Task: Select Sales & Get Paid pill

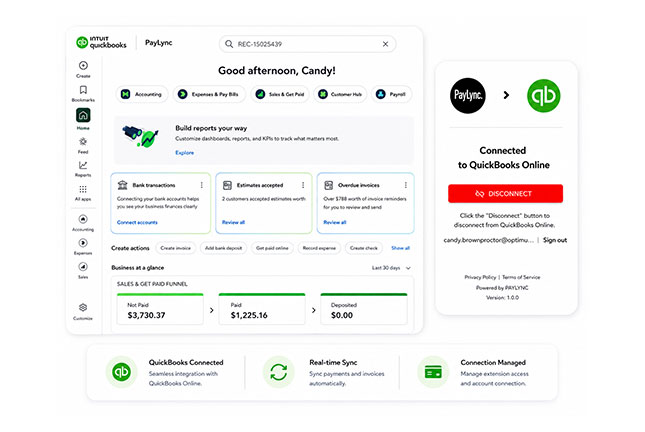Action: (x=280, y=94)
